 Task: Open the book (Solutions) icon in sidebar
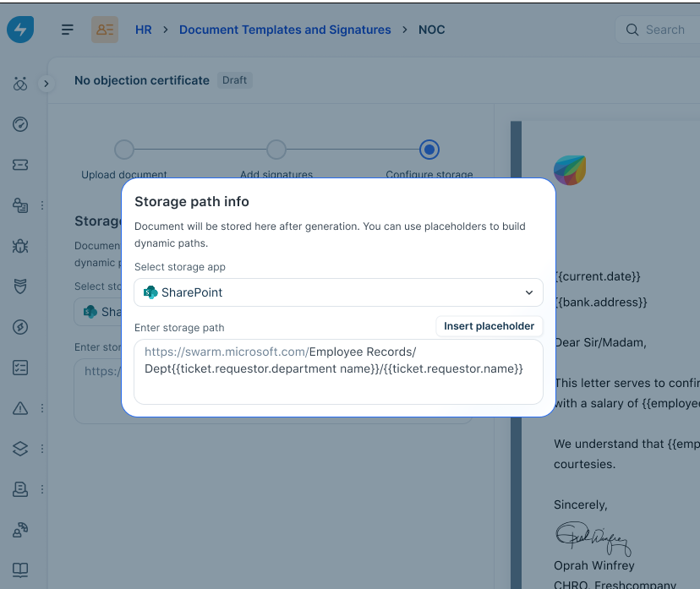pos(20,570)
